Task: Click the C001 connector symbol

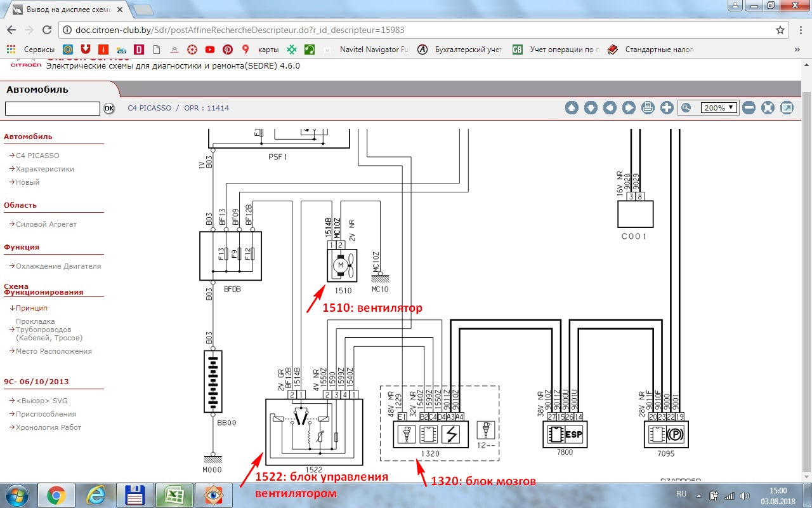Action: tap(635, 214)
